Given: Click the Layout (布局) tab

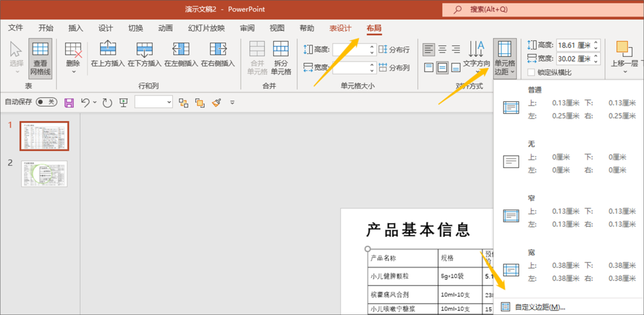Looking at the screenshot, I should [x=374, y=28].
